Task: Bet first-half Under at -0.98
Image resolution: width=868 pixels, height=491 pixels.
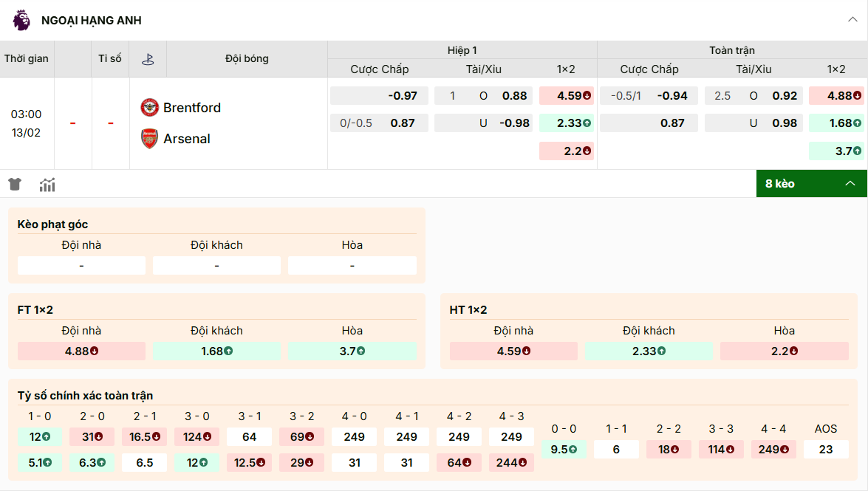Action: click(483, 123)
